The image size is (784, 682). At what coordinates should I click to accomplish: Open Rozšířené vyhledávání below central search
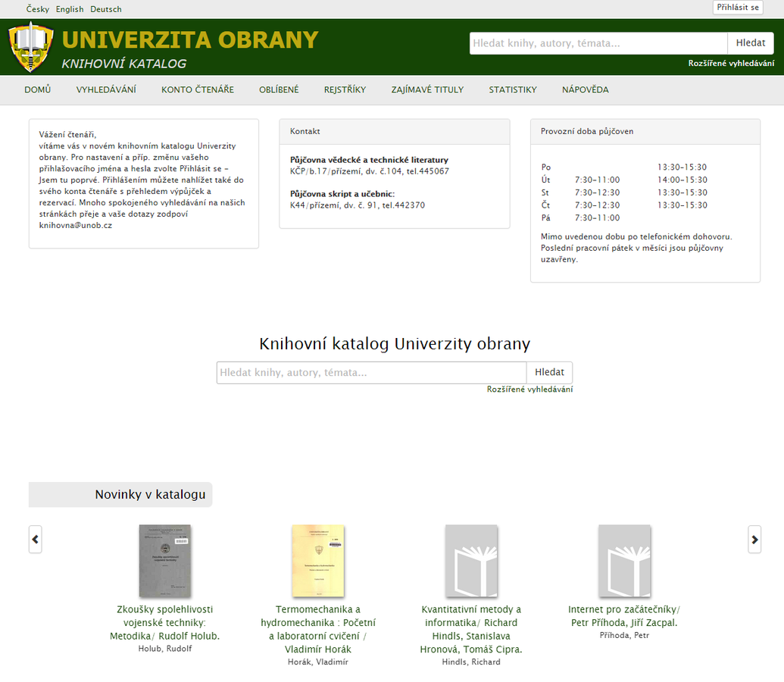pos(530,389)
